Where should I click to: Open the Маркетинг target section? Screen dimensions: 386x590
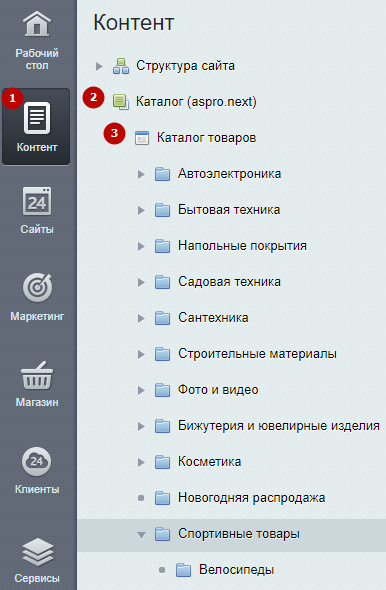[37, 297]
